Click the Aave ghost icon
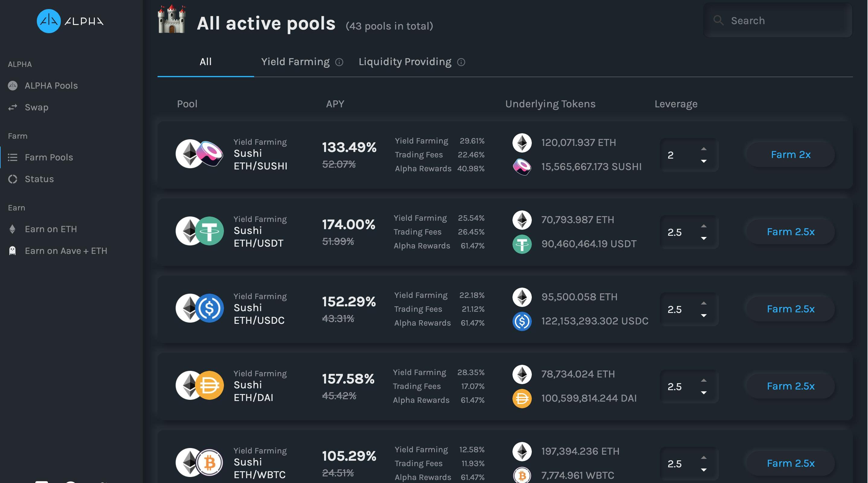Viewport: 868px width, 483px height. pyautogui.click(x=12, y=251)
